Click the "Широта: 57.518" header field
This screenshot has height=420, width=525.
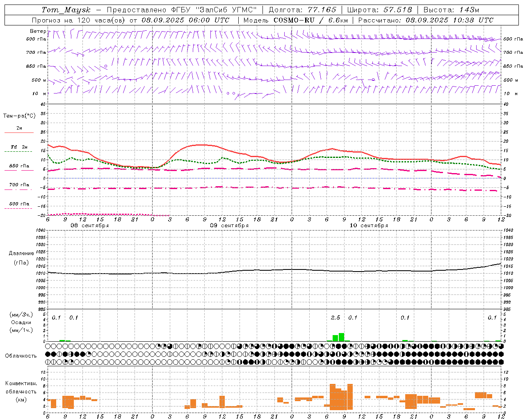tap(379, 10)
